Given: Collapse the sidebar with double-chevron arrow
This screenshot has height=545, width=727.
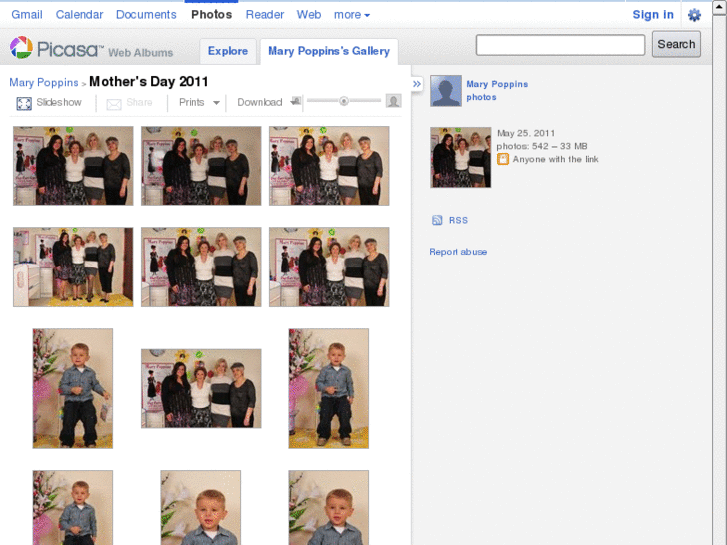Looking at the screenshot, I should coord(417,84).
